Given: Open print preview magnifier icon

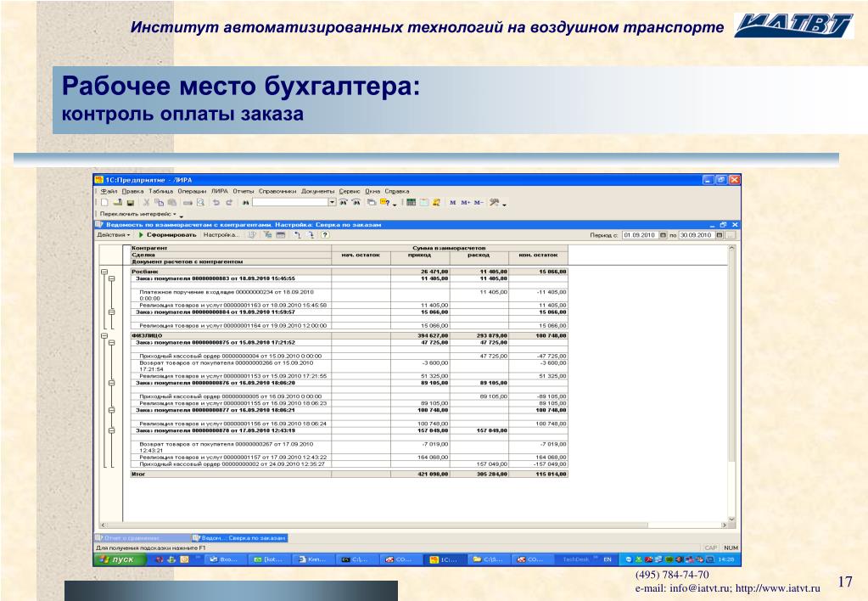Looking at the screenshot, I should tap(200, 203).
